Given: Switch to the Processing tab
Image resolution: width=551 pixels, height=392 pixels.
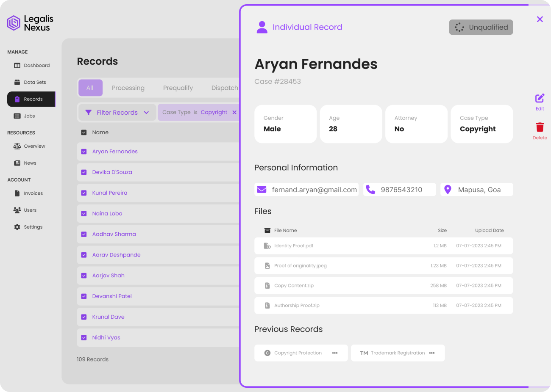Looking at the screenshot, I should (128, 88).
